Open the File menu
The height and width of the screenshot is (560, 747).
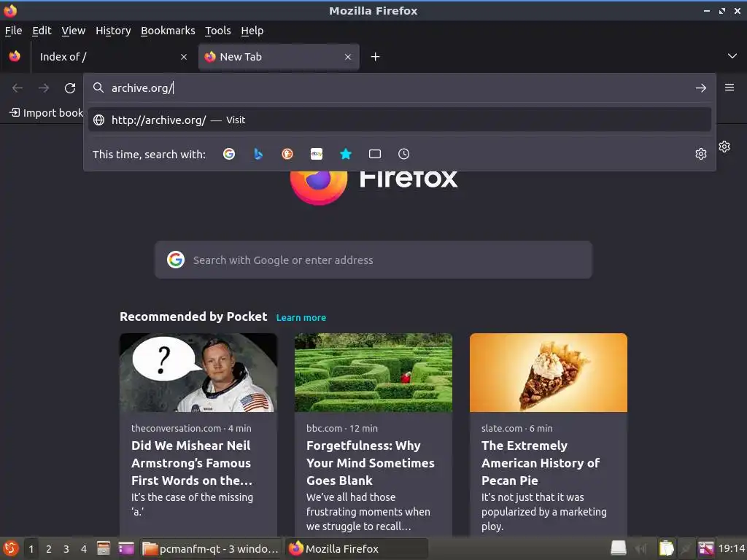tap(13, 31)
